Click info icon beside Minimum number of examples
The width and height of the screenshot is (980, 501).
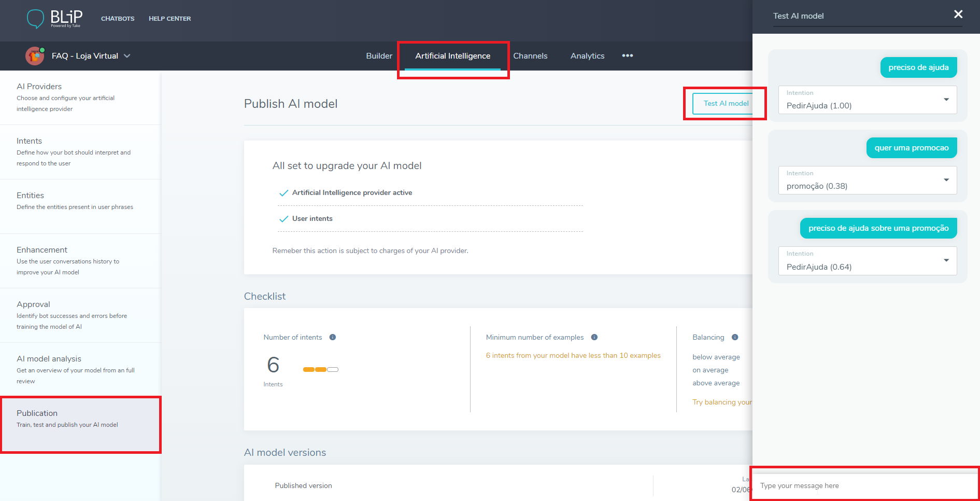coord(594,337)
